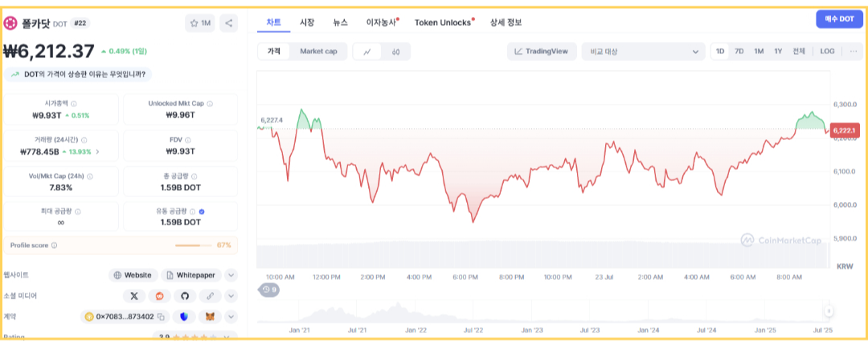Switch to the Token Unlocks tab

444,23
